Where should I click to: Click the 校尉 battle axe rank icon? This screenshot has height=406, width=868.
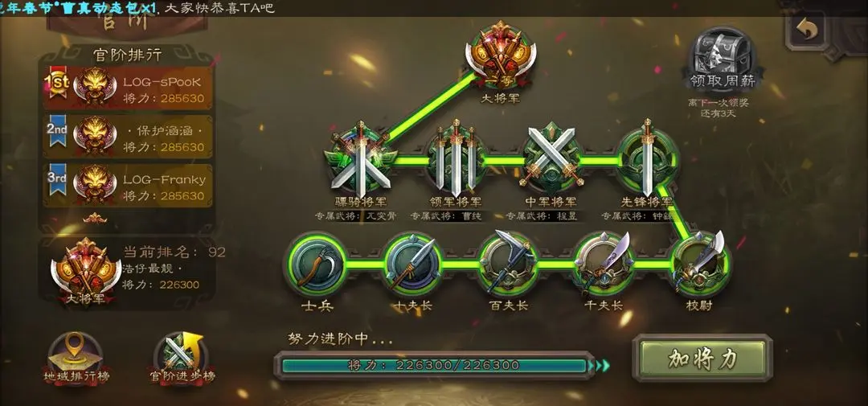click(700, 263)
